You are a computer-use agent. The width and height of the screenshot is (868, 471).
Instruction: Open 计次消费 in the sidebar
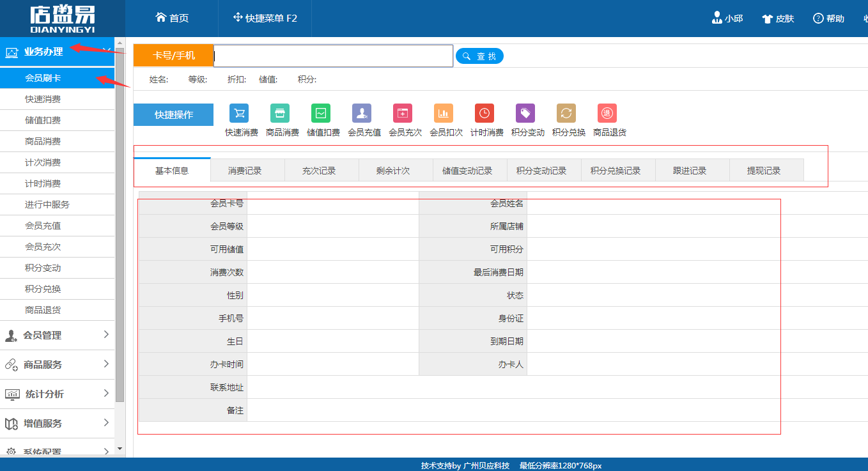(x=57, y=162)
